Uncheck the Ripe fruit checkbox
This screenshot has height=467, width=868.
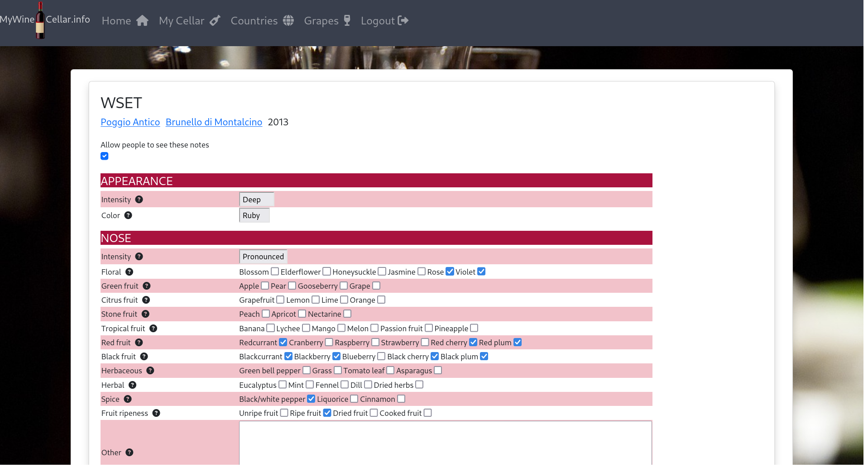tap(327, 413)
